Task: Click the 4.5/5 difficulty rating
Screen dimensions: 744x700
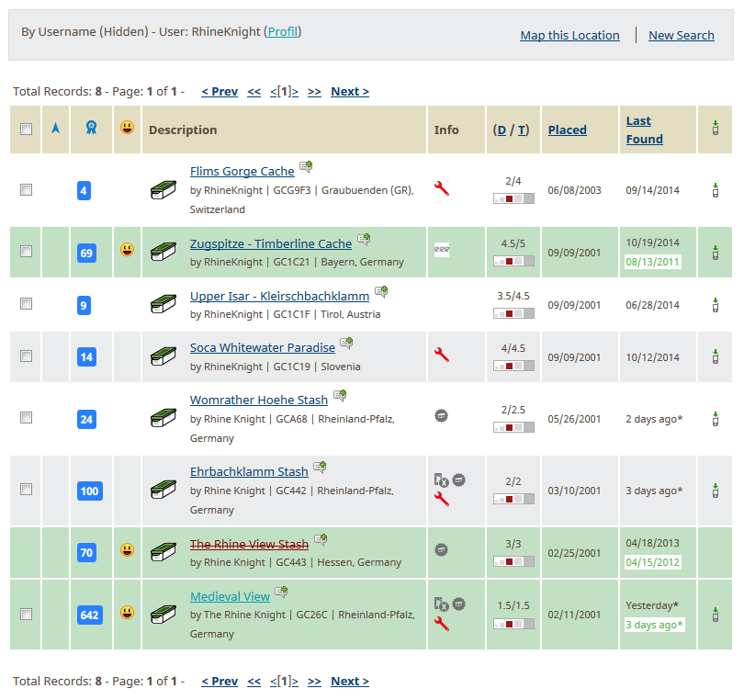Action: click(513, 243)
